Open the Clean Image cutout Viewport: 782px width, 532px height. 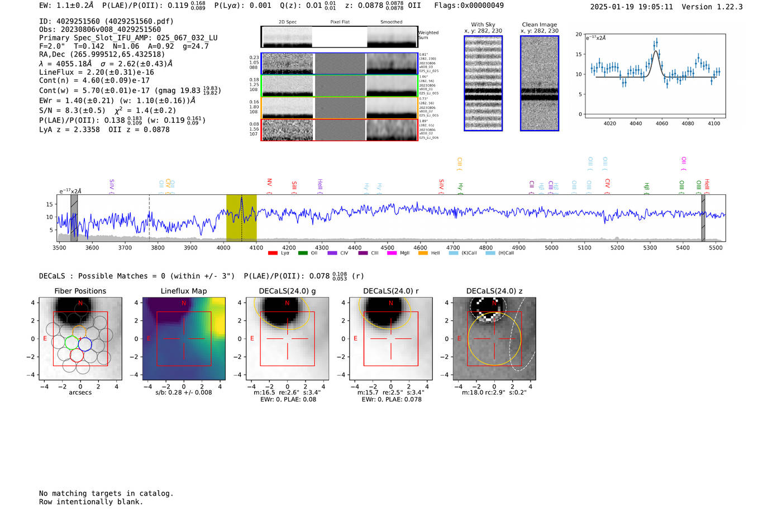coord(540,83)
